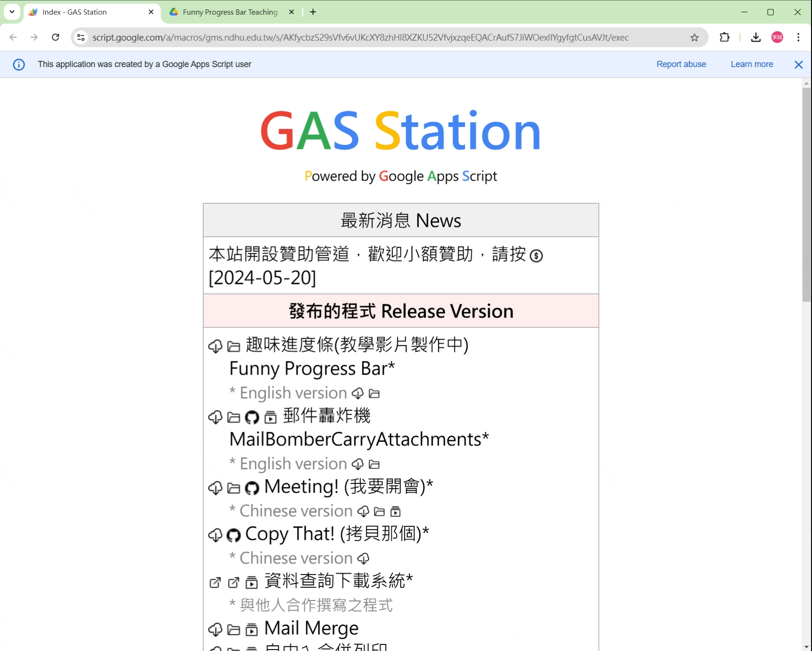The image size is (812, 651).
Task: Click the info icon in the banner
Action: [x=19, y=65]
